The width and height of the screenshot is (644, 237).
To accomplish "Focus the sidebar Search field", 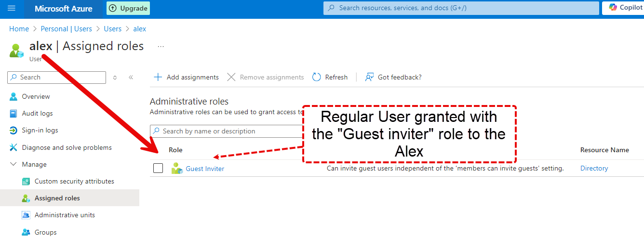I will (x=56, y=77).
